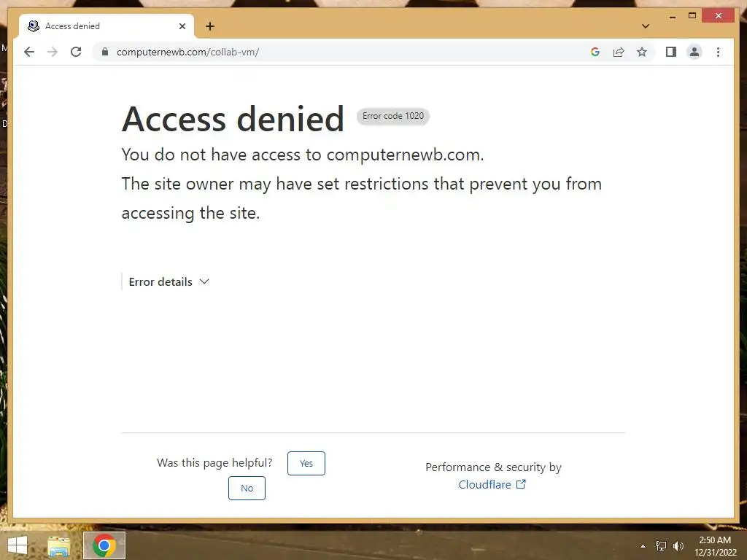Open the Chrome three-dot menu
This screenshot has height=560, width=747.
pyautogui.click(x=718, y=52)
